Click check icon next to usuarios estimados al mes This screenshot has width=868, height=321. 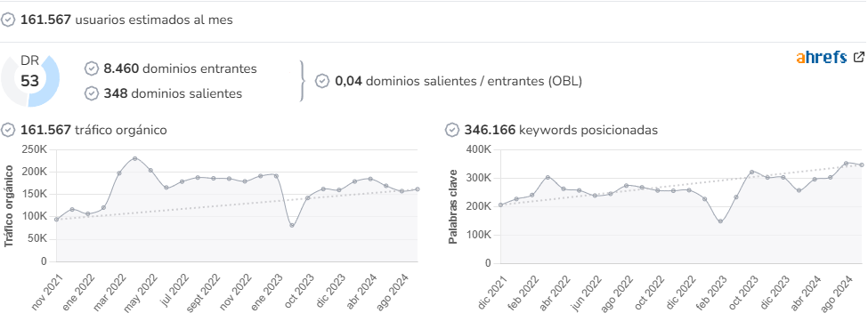tap(8, 20)
